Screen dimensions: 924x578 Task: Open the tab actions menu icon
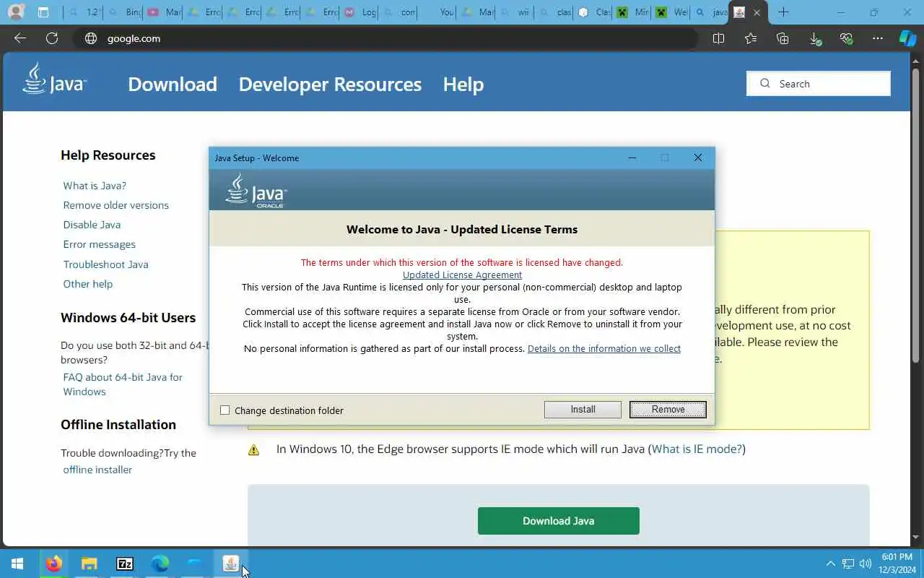(x=43, y=12)
